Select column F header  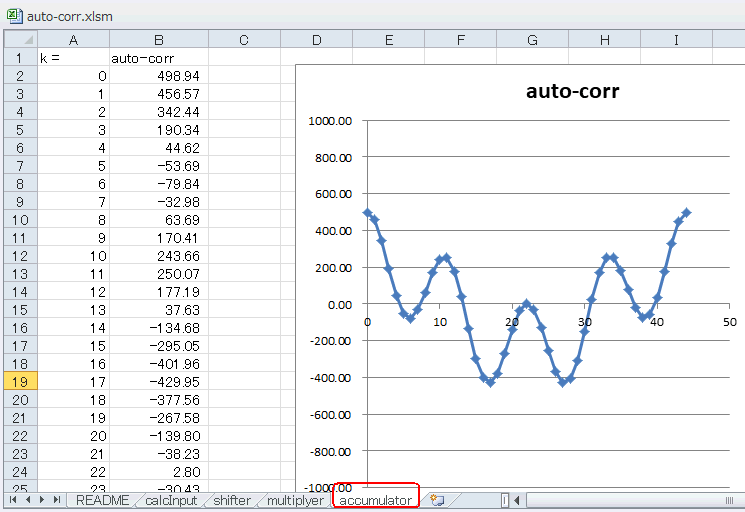460,40
